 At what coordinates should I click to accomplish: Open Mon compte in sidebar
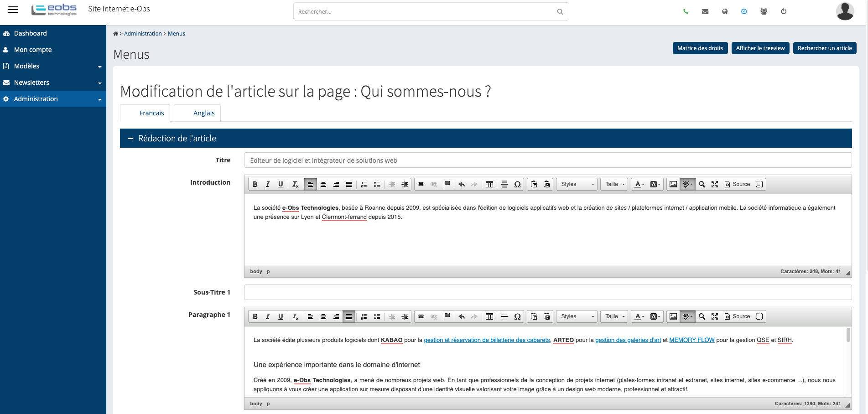pos(53,50)
